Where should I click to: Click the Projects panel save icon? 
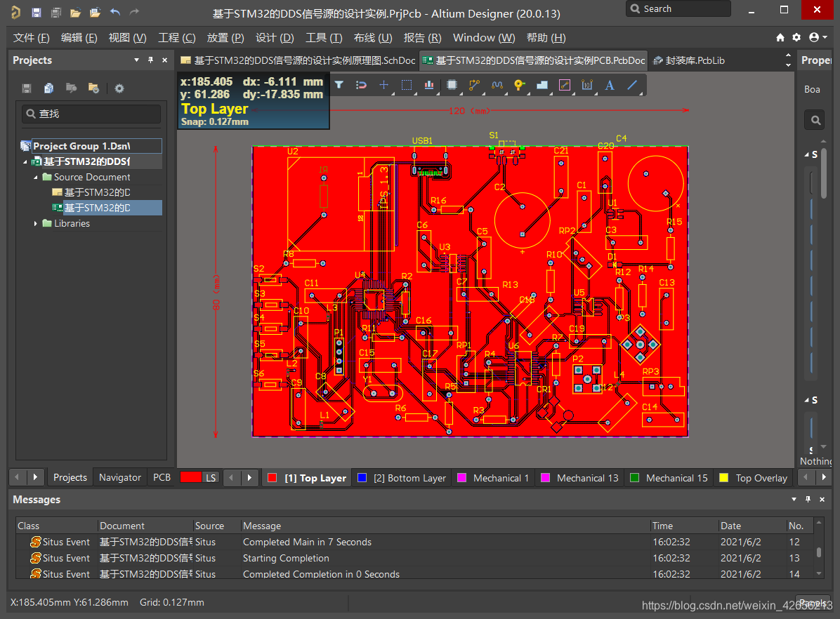(x=27, y=88)
